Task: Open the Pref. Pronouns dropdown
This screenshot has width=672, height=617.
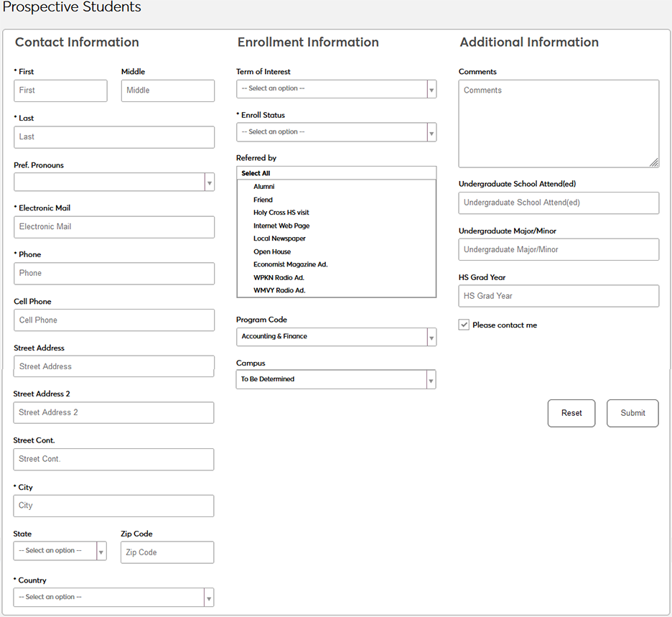Action: (113, 182)
